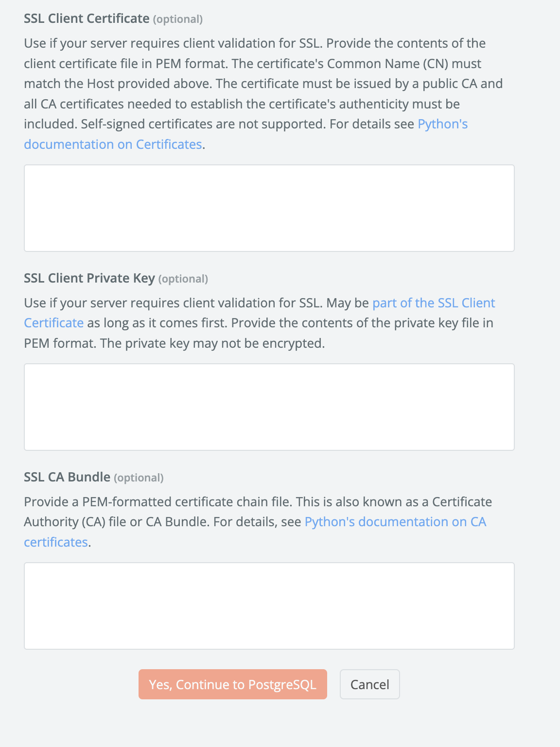Follow the 'part of the SSL Client Certificate' link
The image size is (560, 747).
coord(433,303)
